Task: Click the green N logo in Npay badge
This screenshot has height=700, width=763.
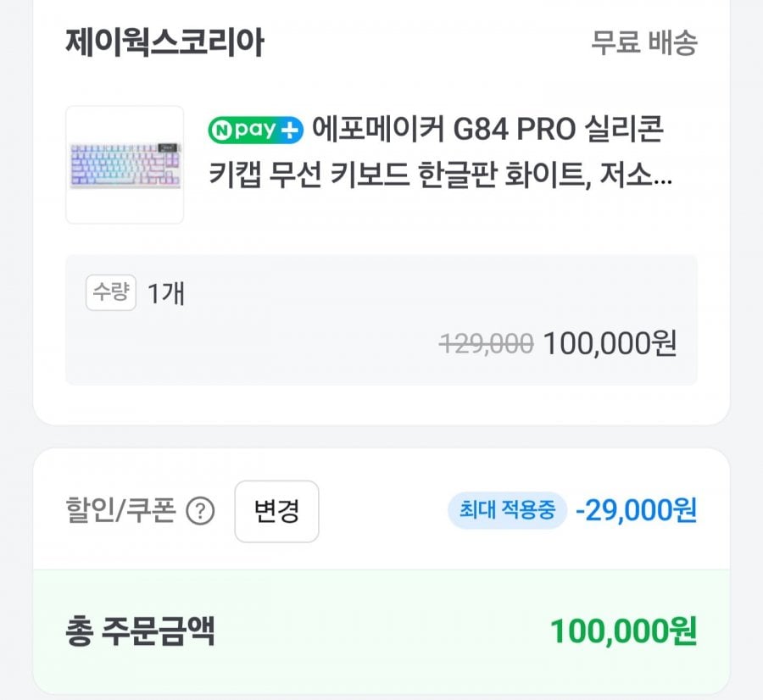Action: [x=221, y=131]
